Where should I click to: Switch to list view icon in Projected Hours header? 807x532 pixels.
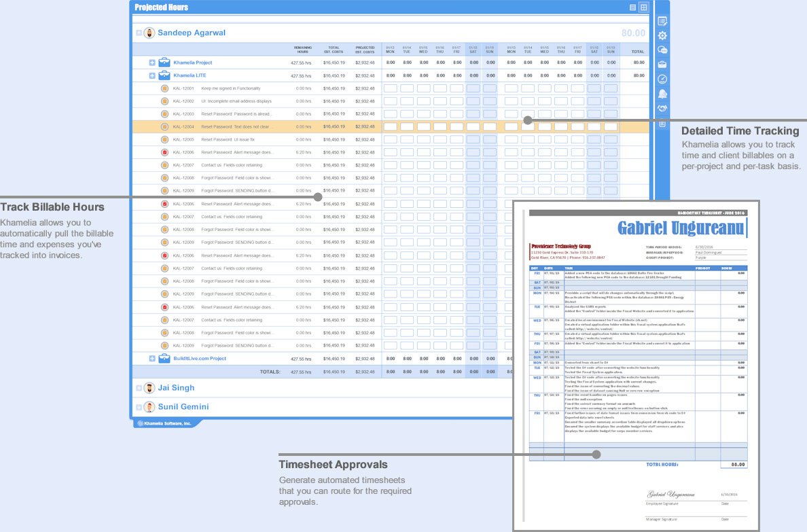(x=632, y=7)
